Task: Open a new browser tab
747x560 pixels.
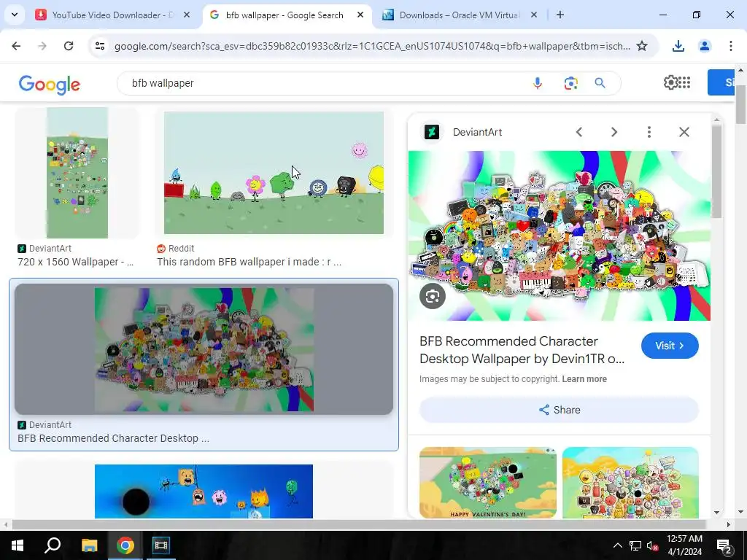Action: [x=560, y=15]
